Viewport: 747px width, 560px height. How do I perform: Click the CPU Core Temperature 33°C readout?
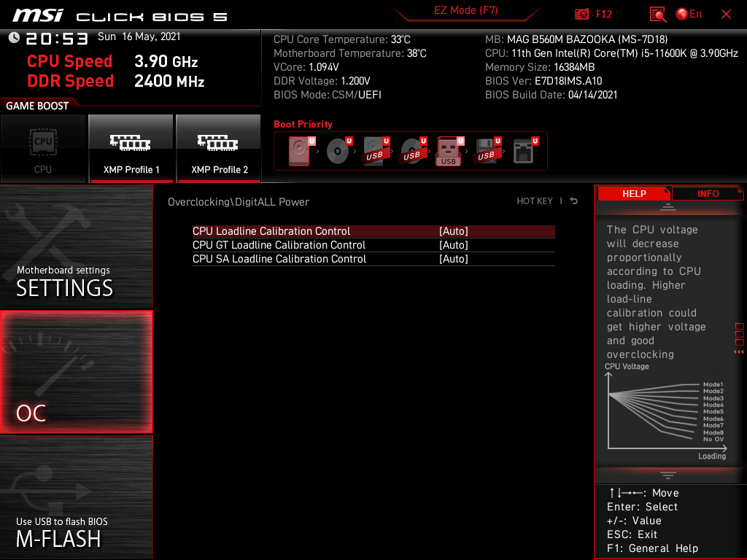coord(342,39)
